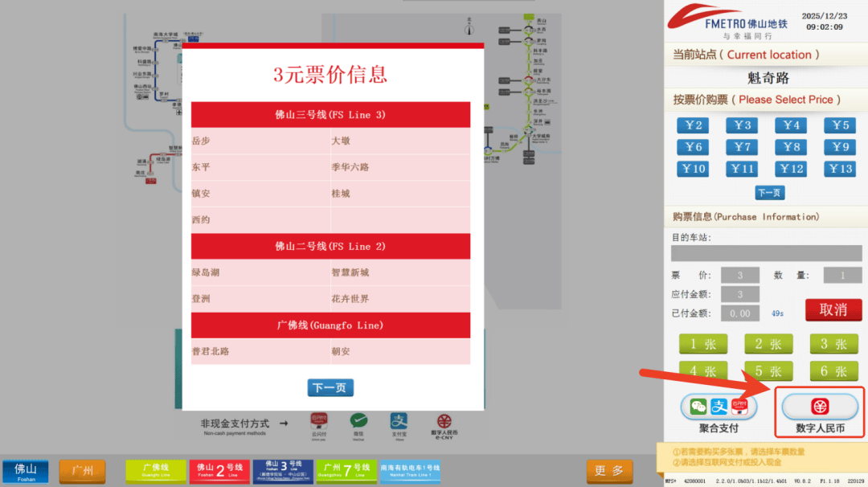This screenshot has height=487, width=868.
Task: Select 4 张 ticket quantity
Action: pos(703,370)
